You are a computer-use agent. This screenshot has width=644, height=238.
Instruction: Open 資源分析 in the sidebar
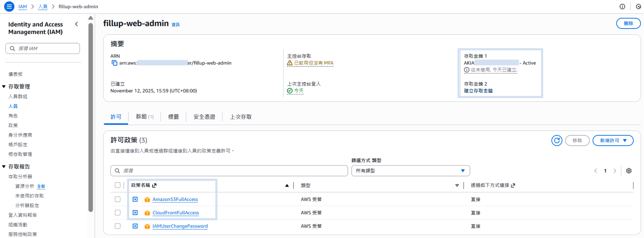25,186
